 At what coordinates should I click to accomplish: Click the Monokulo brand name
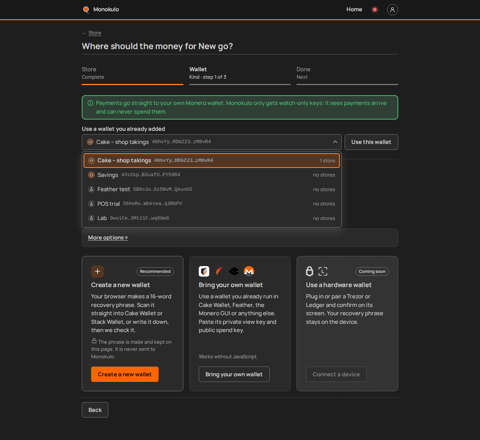pyautogui.click(x=106, y=10)
